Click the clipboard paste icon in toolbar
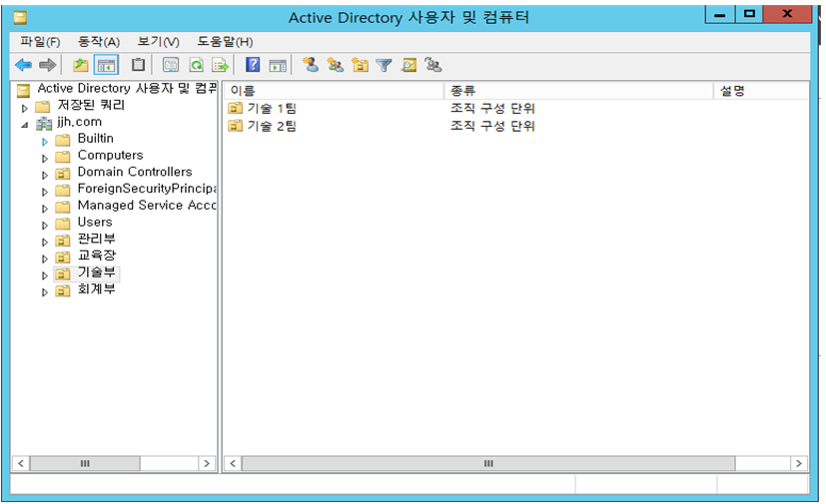 [138, 65]
